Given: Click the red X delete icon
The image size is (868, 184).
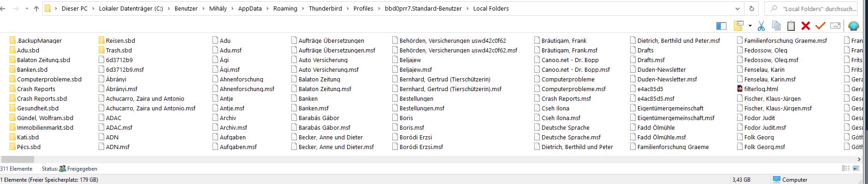Looking at the screenshot, I should pyautogui.click(x=805, y=26).
